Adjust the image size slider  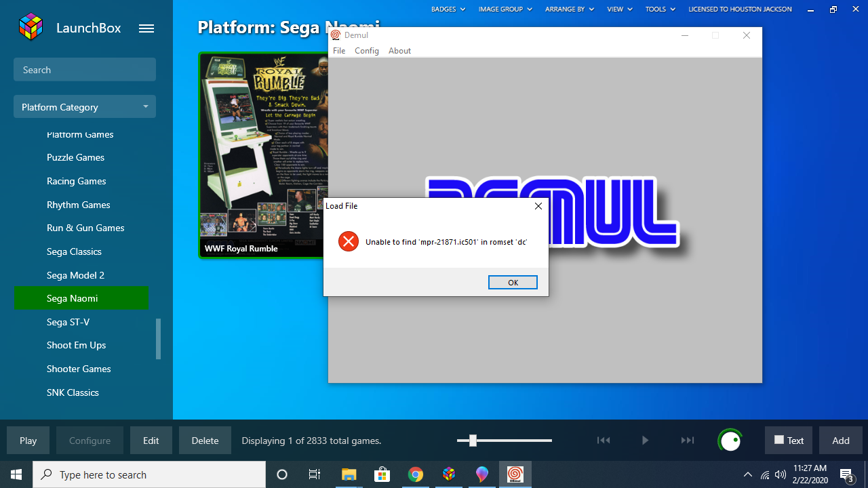click(x=473, y=441)
